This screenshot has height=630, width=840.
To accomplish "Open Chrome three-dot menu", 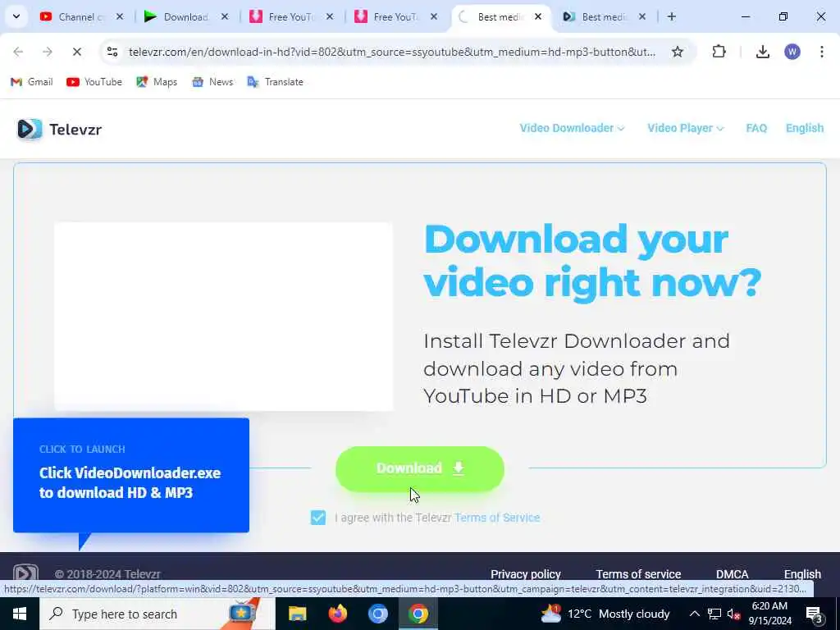I will (822, 52).
